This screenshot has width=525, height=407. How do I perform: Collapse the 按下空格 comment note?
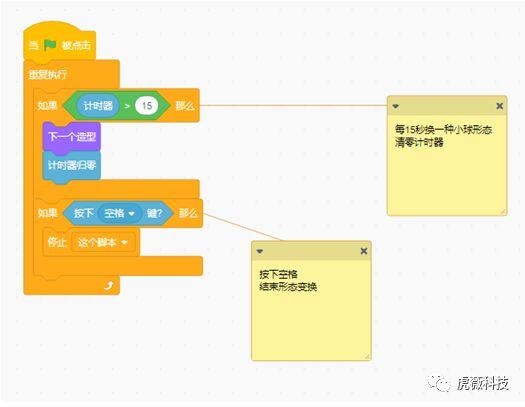[260, 251]
